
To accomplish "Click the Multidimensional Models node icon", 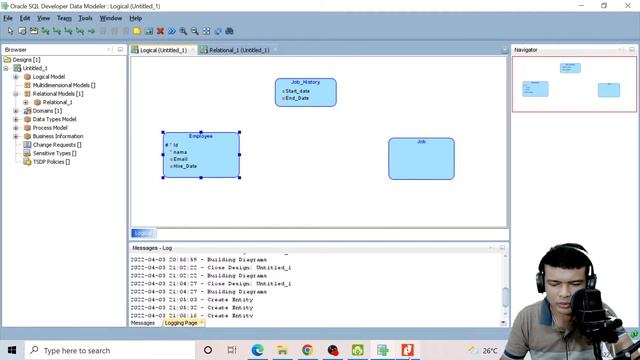I will (x=27, y=85).
